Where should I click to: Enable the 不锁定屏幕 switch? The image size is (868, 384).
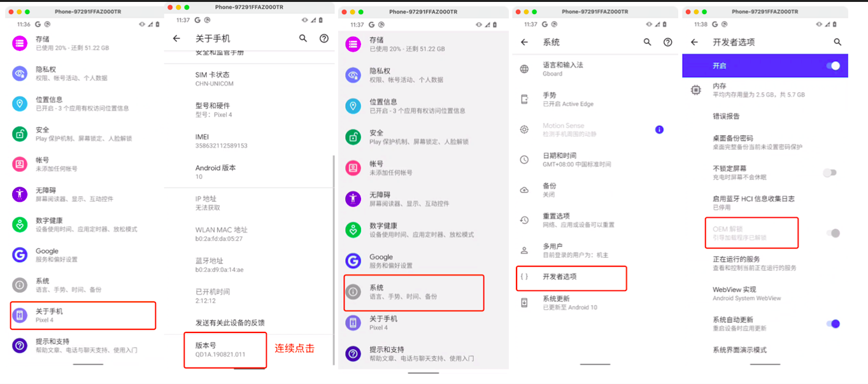click(x=830, y=173)
